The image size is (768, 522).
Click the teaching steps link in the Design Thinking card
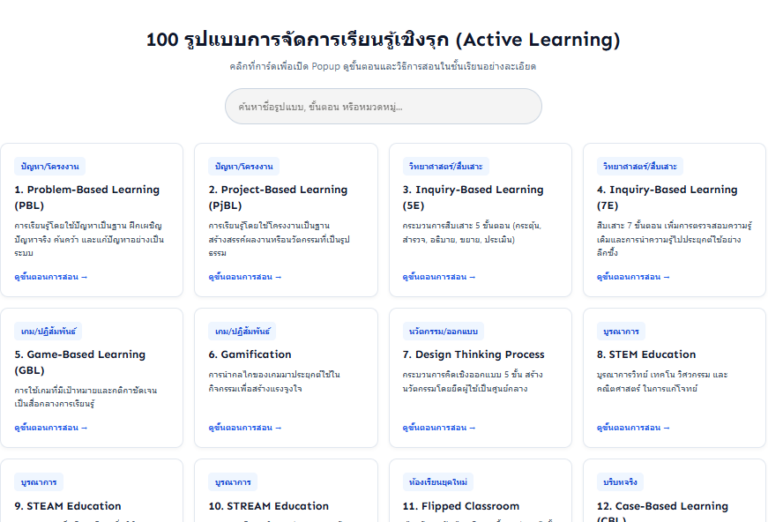tap(439, 427)
